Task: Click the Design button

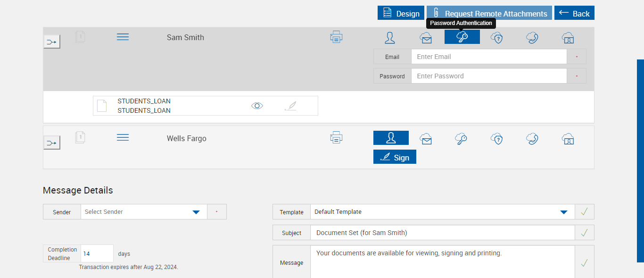Action: click(x=401, y=13)
